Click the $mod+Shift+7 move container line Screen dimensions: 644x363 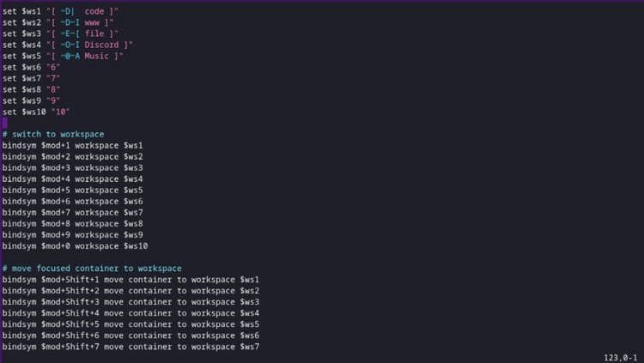click(131, 347)
